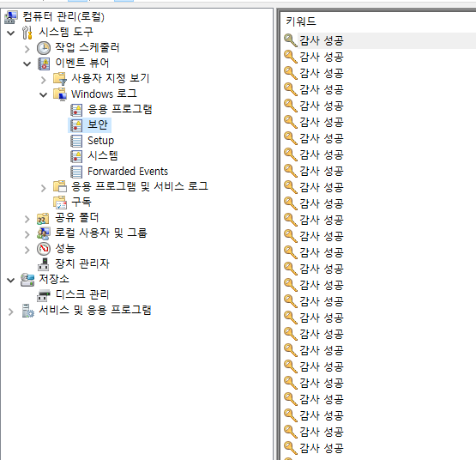
Task: Click the 시스템 log icon
Action: (76, 156)
